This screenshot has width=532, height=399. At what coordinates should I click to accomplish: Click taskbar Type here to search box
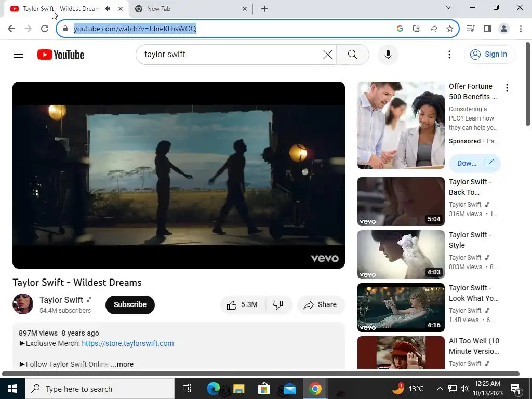pyautogui.click(x=99, y=389)
